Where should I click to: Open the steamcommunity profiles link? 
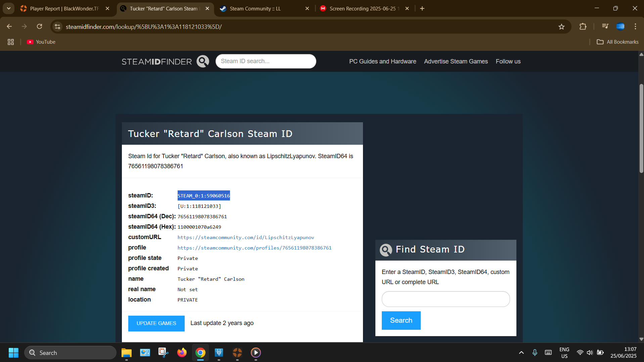click(x=254, y=248)
